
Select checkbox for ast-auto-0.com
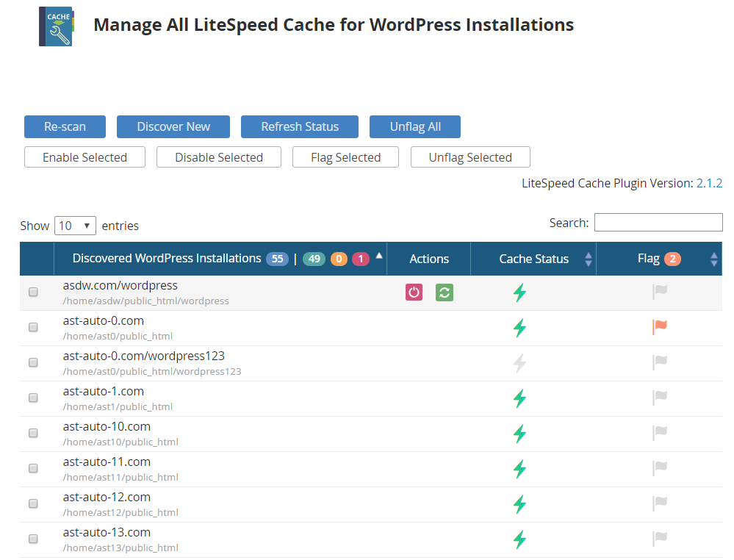pyautogui.click(x=33, y=327)
